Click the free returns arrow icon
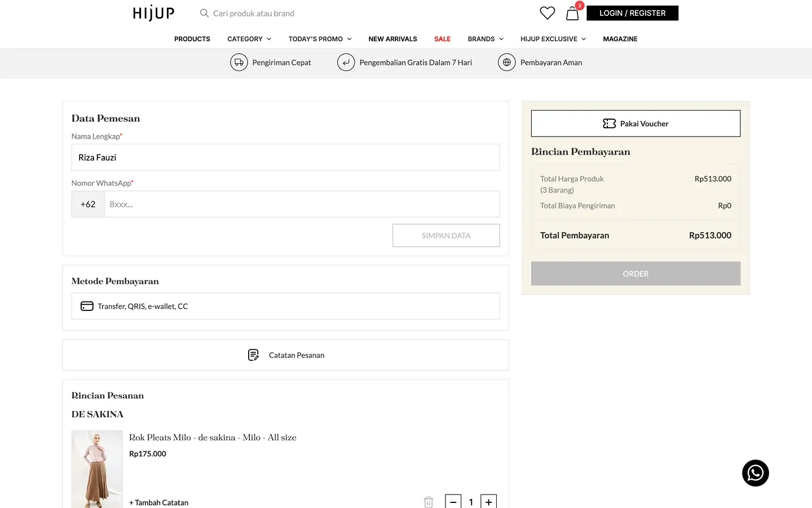812x508 pixels. pyautogui.click(x=346, y=62)
